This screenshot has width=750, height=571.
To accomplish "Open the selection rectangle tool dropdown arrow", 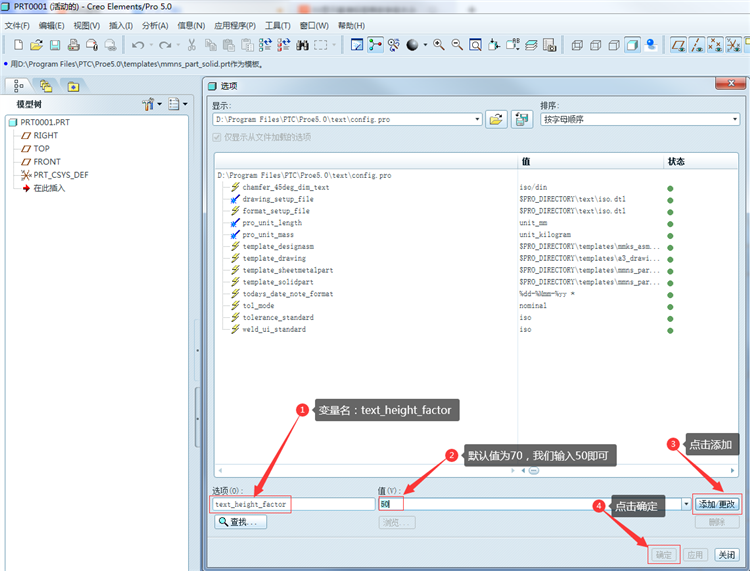I will point(334,45).
